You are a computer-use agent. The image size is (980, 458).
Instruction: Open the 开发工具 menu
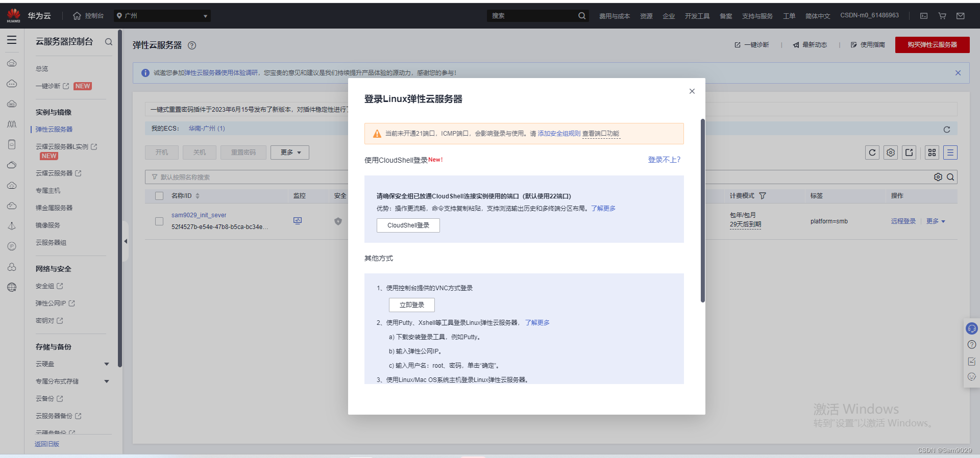coord(697,16)
